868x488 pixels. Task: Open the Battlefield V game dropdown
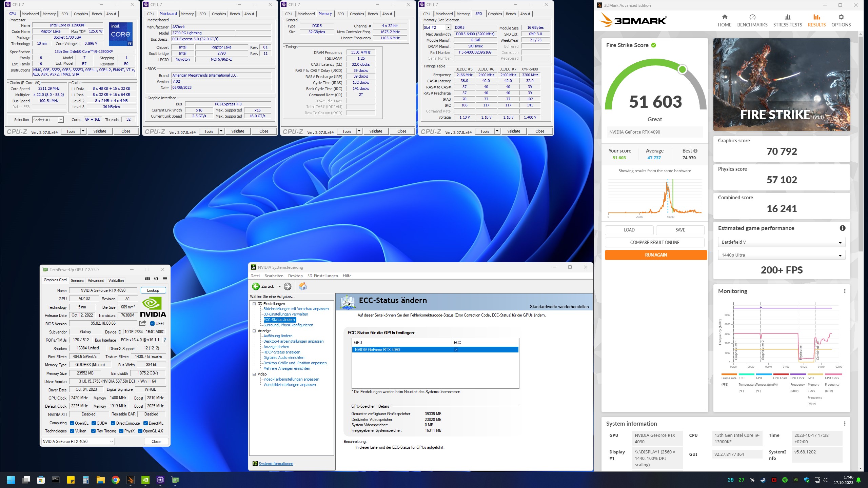(782, 242)
